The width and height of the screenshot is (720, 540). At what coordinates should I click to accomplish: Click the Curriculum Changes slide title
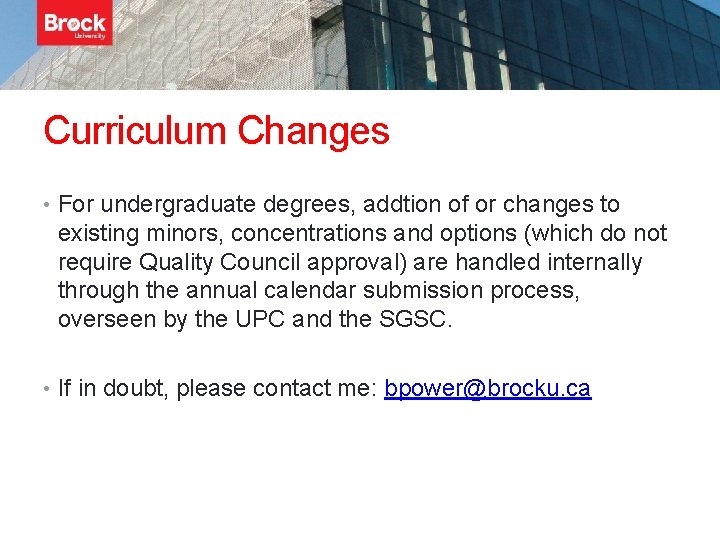[x=216, y=131]
